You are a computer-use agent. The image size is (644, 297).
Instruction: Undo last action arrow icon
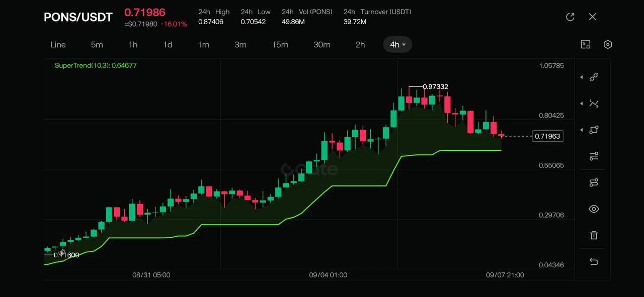[x=594, y=262]
